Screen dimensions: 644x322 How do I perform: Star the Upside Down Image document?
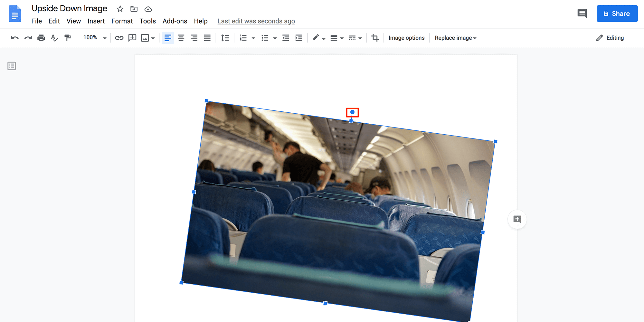click(x=119, y=9)
